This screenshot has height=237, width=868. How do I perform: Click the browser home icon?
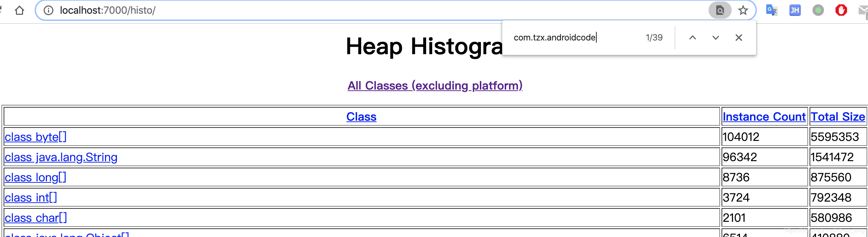tap(19, 10)
